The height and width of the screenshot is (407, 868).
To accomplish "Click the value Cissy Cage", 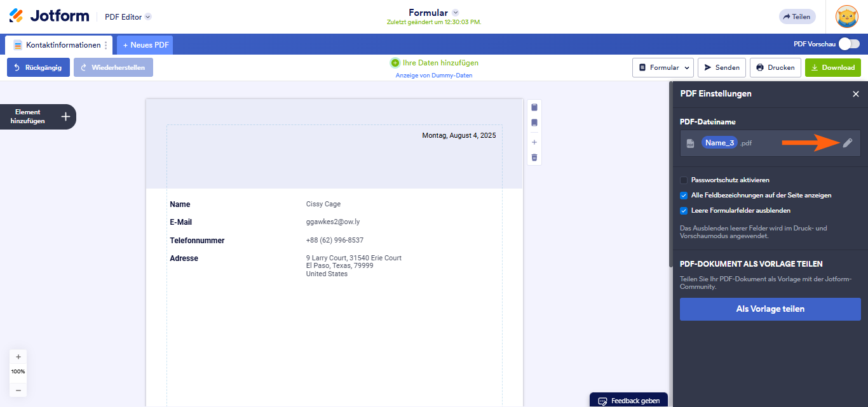I will coord(323,204).
